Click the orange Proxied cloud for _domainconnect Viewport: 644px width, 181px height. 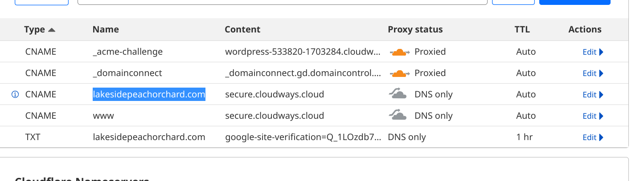(399, 73)
